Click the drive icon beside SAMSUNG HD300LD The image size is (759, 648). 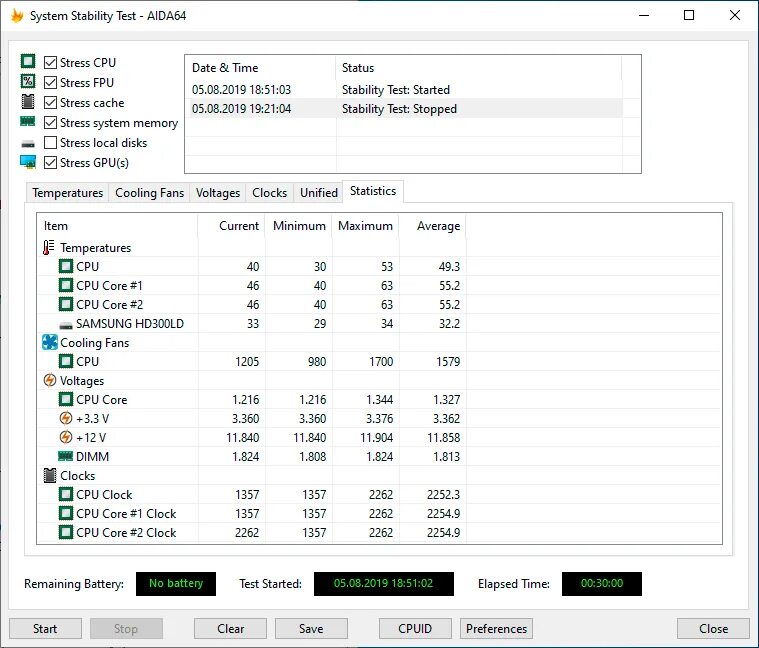pyautogui.click(x=66, y=325)
